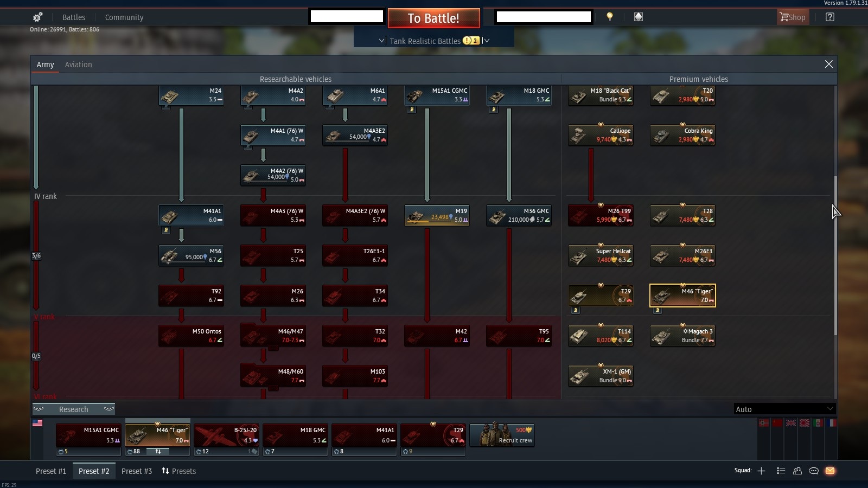Switch to the USSR flag

tap(777, 423)
